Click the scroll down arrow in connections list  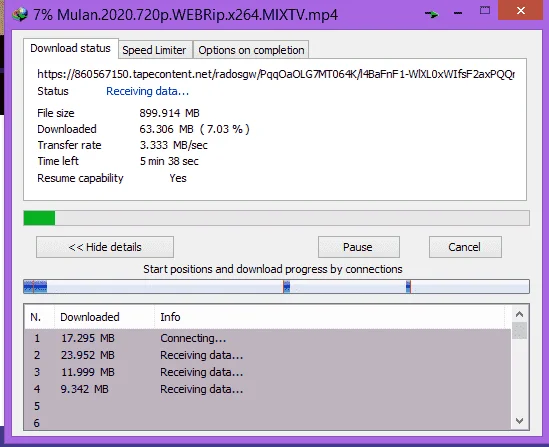pyautogui.click(x=520, y=420)
